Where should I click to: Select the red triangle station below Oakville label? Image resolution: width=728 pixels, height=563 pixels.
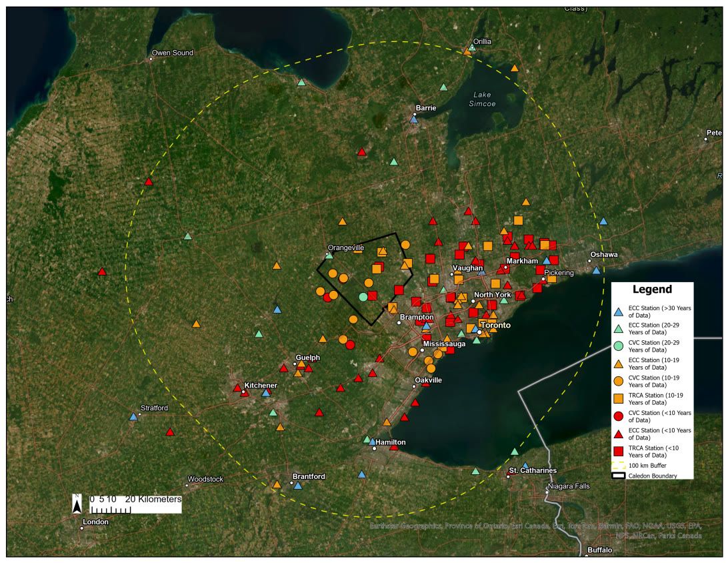pos(426,384)
